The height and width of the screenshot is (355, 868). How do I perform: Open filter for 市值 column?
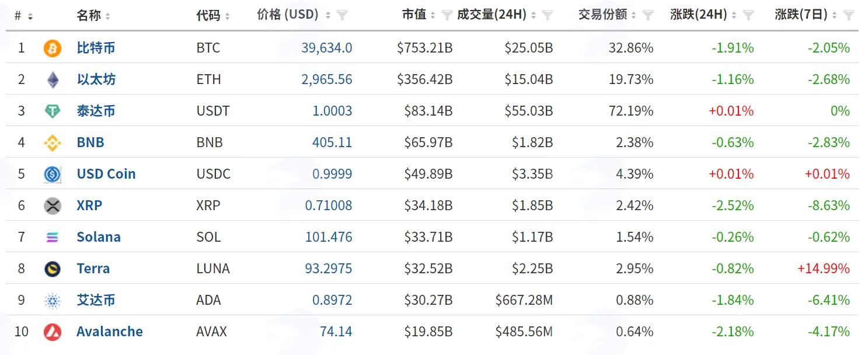447,15
